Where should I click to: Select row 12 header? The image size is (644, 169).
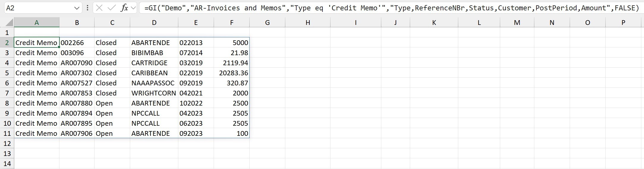coord(7,144)
